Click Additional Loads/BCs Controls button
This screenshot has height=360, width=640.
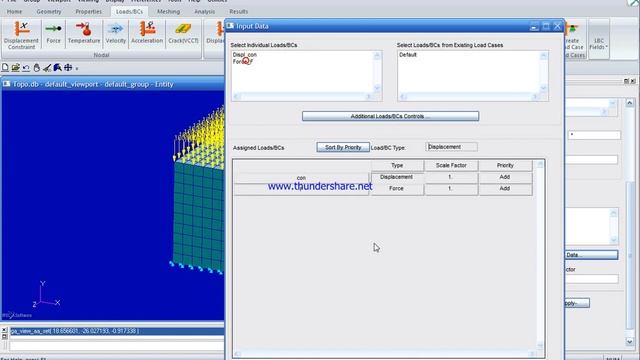(390, 116)
